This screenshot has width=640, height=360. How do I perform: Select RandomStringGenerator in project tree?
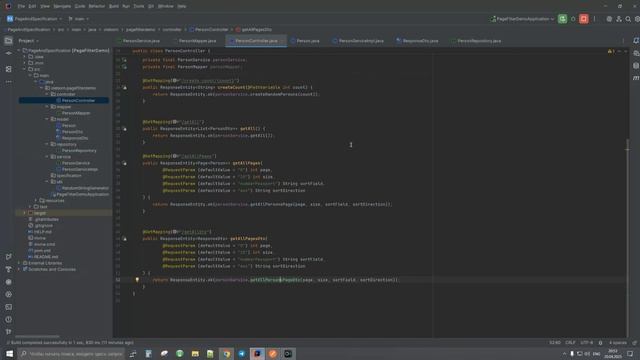(85, 188)
